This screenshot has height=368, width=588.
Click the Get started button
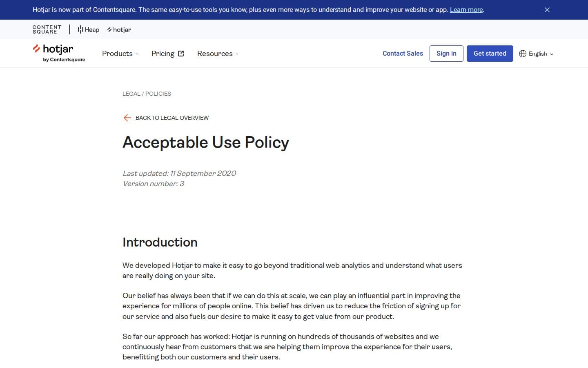[490, 54]
